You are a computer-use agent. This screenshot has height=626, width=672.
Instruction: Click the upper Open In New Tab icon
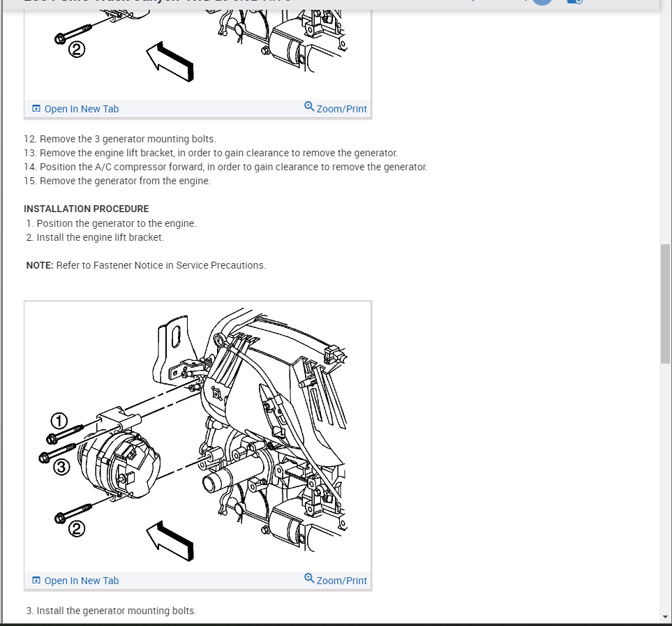pos(36,109)
